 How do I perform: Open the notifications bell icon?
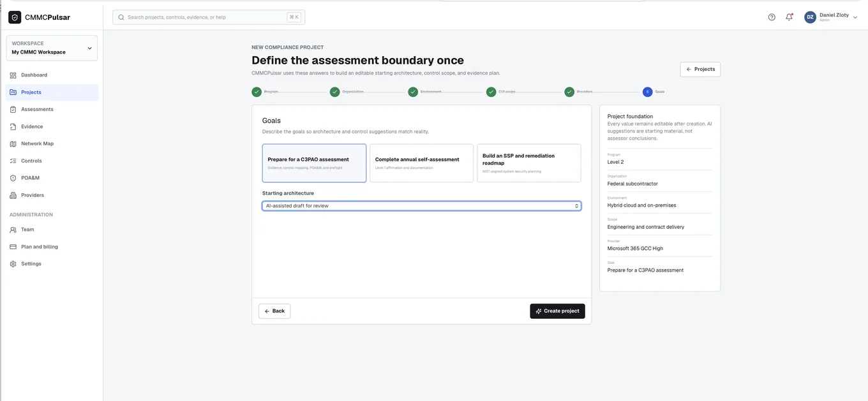pyautogui.click(x=789, y=17)
